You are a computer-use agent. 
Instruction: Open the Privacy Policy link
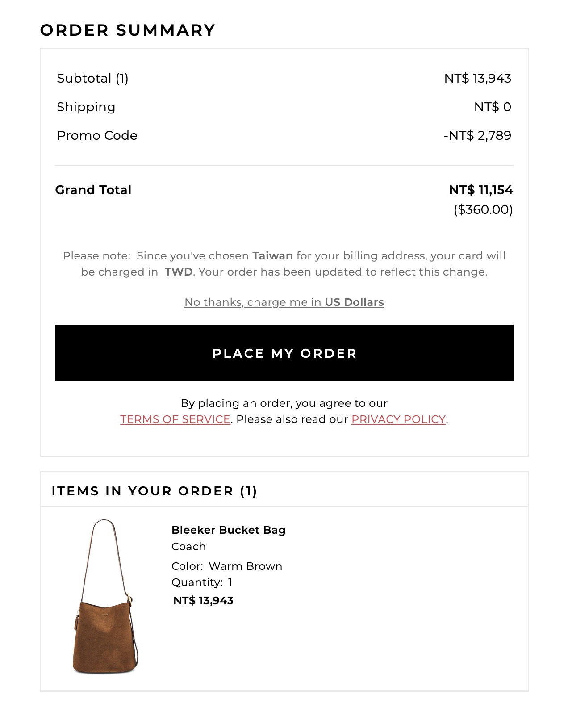(x=398, y=419)
